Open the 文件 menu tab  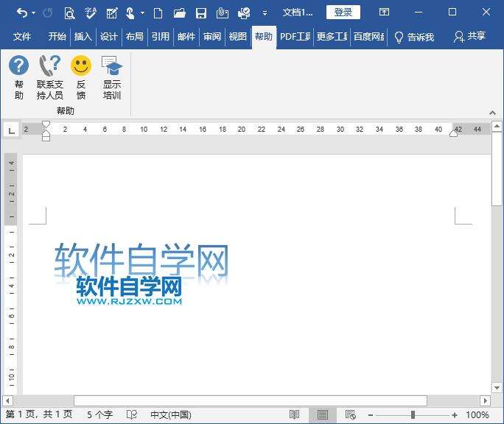(22, 36)
